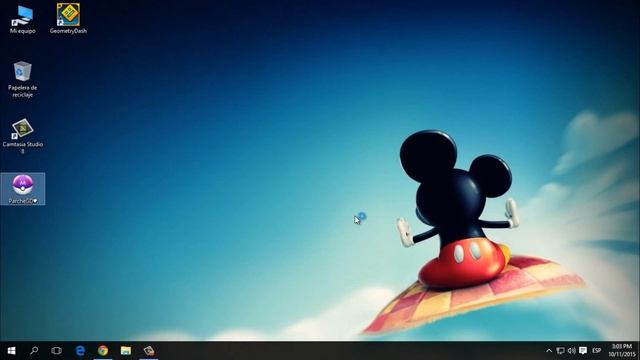Open Task View on the taskbar
Viewport: 640px width, 360px height.
(57, 351)
